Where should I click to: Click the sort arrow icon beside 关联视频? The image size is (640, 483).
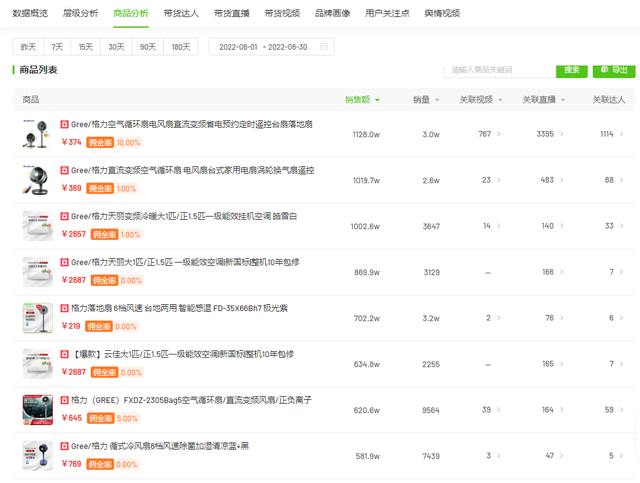tap(500, 100)
